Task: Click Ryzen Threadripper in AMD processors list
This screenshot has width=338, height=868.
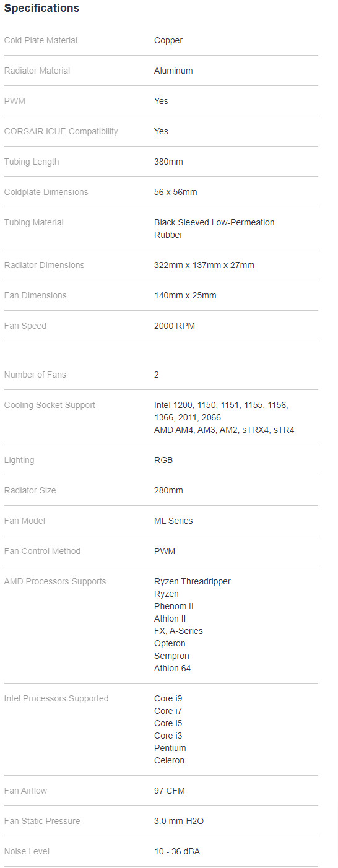Action: pos(193,581)
